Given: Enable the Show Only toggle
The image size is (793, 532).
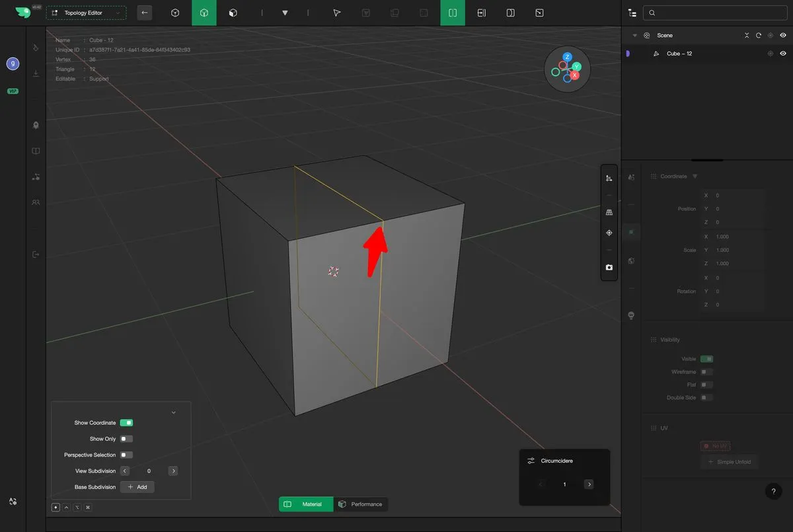Looking at the screenshot, I should coord(126,439).
